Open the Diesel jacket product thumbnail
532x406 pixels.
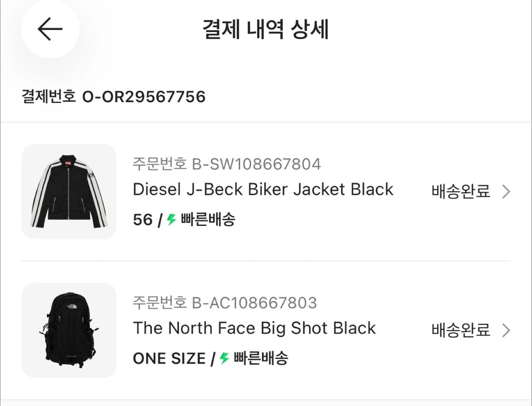69,191
